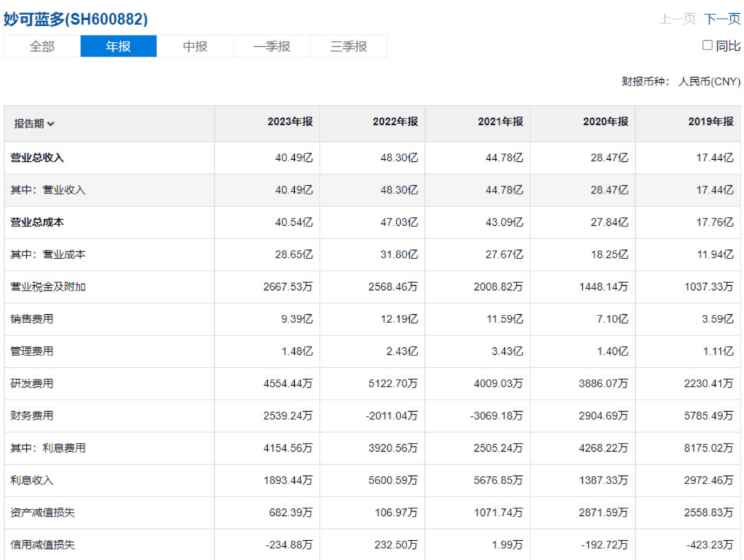This screenshot has width=744, height=560.
Task: Select the 2019年报 column header
Action: [711, 121]
